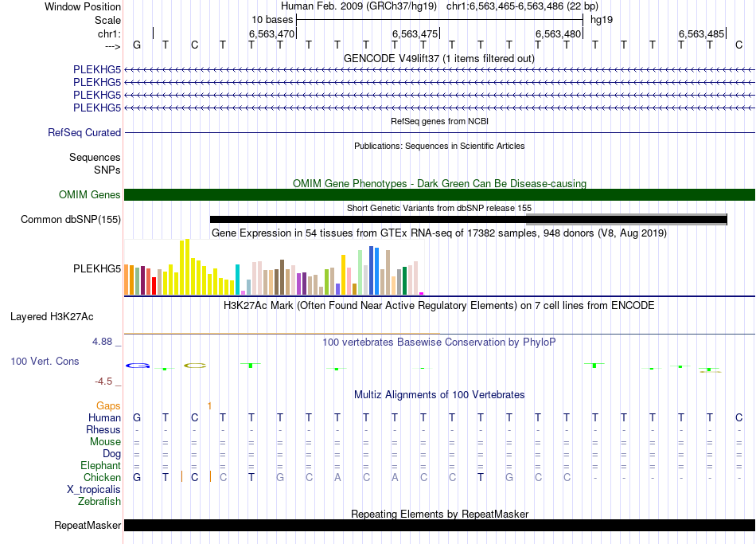Click the hg19 label beside scale bar

click(602, 20)
